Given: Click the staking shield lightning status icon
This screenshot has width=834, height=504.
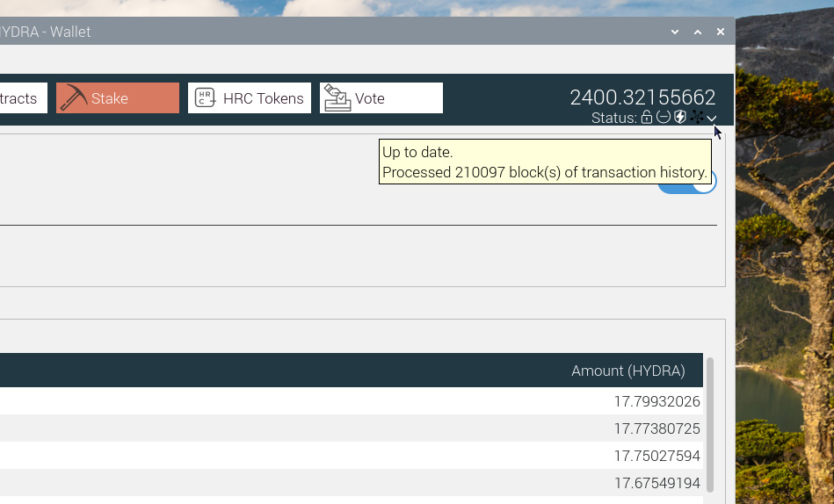Looking at the screenshot, I should 679,118.
